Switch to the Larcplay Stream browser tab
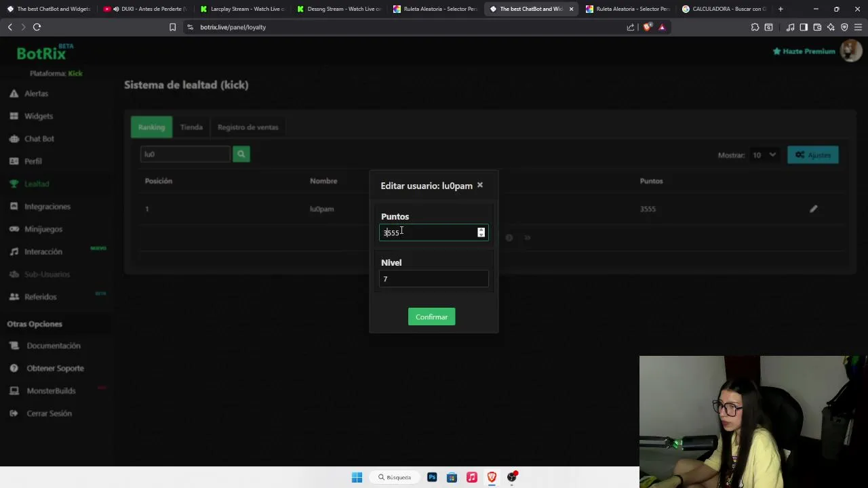The height and width of the screenshot is (488, 868). tap(243, 9)
